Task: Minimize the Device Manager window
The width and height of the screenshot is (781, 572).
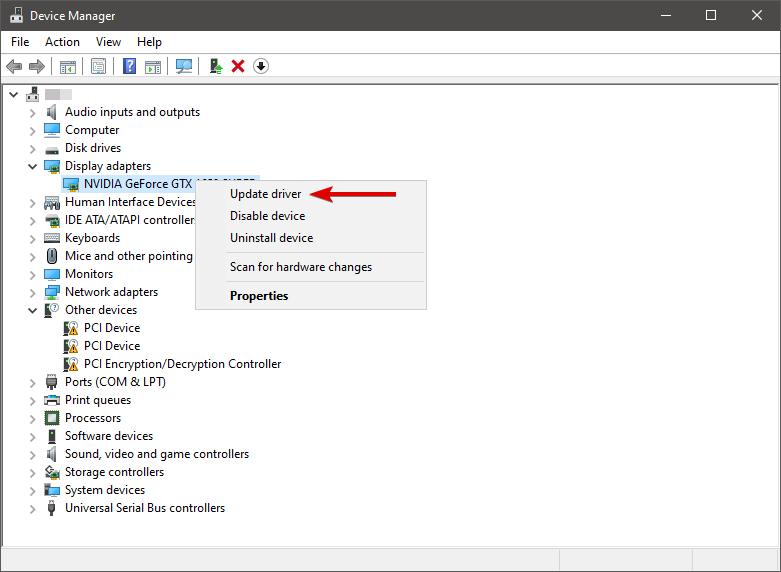Action: (x=665, y=15)
